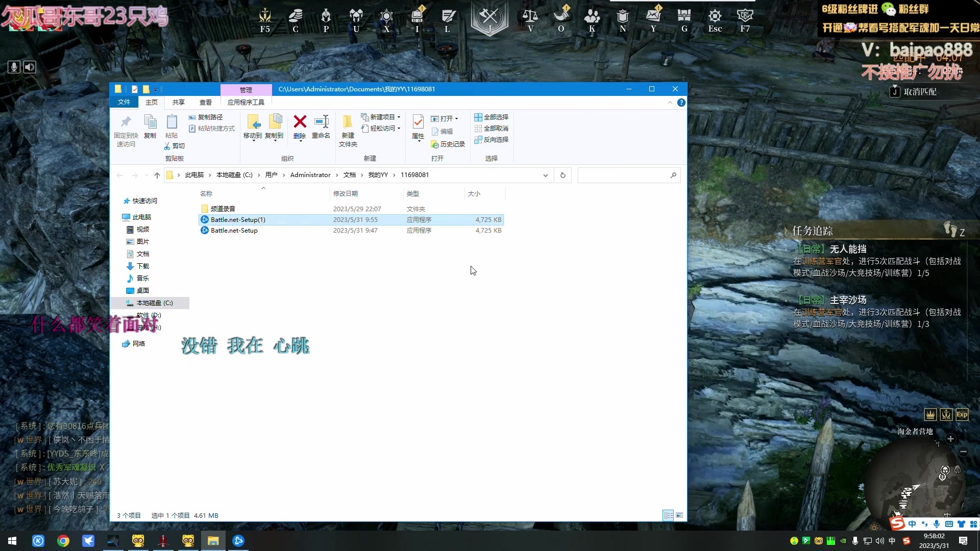The height and width of the screenshot is (551, 980).
Task: Click 本地磁盘 (C:) in the address breadcrumb
Action: pyautogui.click(x=234, y=175)
